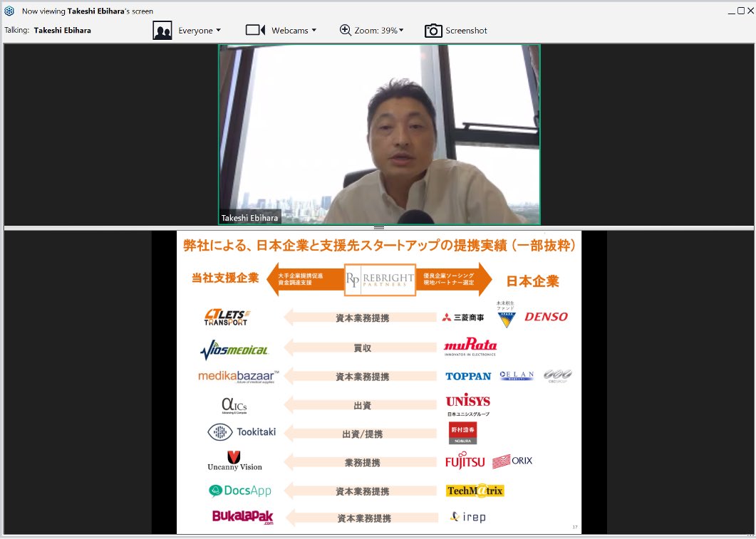Screen dimensions: 756x539
Task: Click the ORIX logo
Action: (512, 461)
